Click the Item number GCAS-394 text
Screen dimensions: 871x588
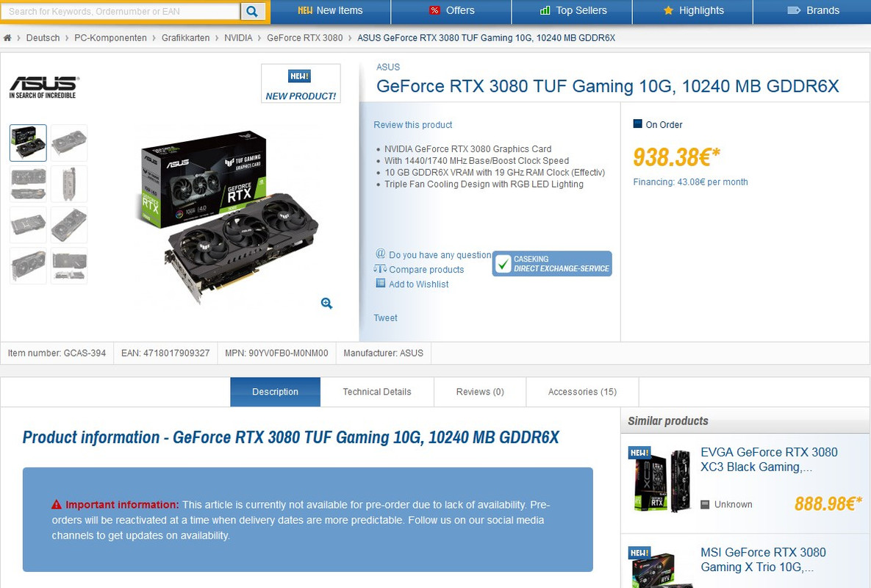pos(57,353)
